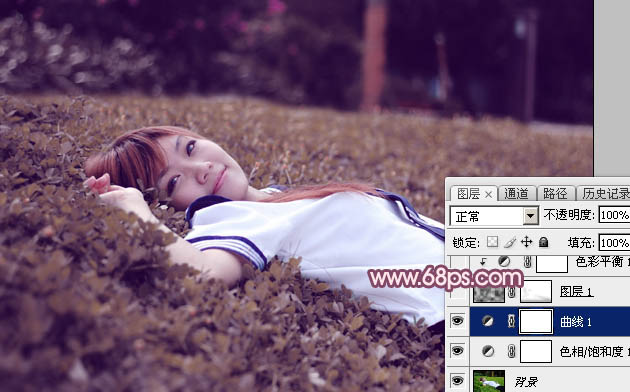Image resolution: width=630 pixels, height=392 pixels.
Task: Hide the 背景 layer
Action: pyautogui.click(x=458, y=380)
